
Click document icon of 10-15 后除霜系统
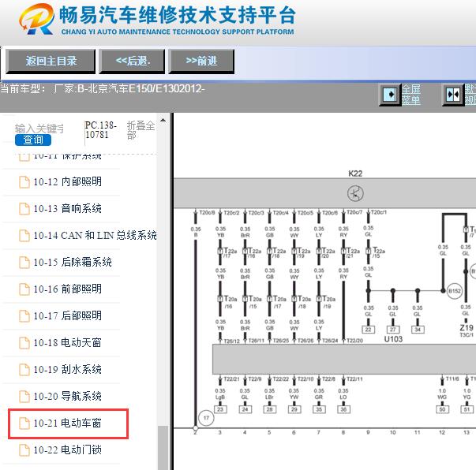[24, 263]
